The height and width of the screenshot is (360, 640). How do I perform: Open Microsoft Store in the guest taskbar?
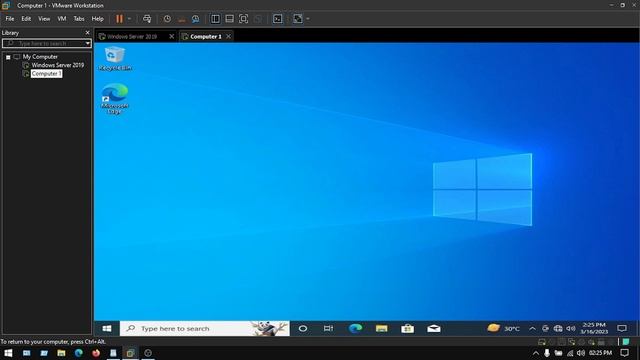[407, 329]
